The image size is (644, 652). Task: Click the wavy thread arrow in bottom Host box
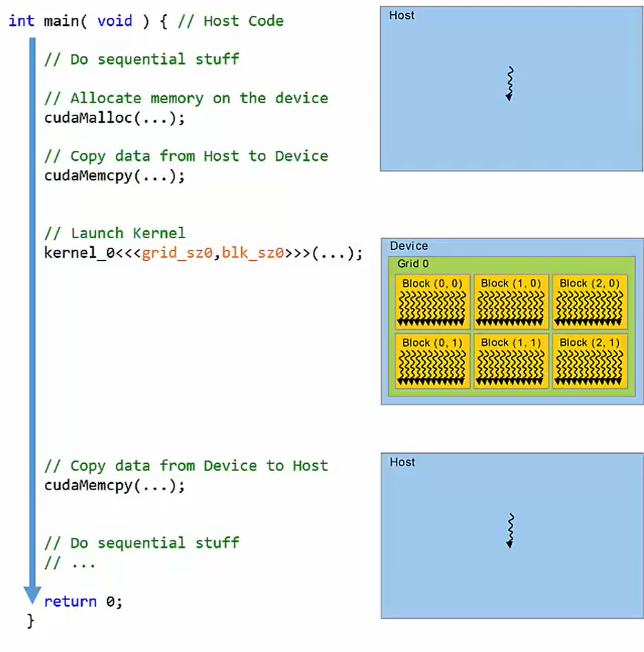pyautogui.click(x=509, y=531)
